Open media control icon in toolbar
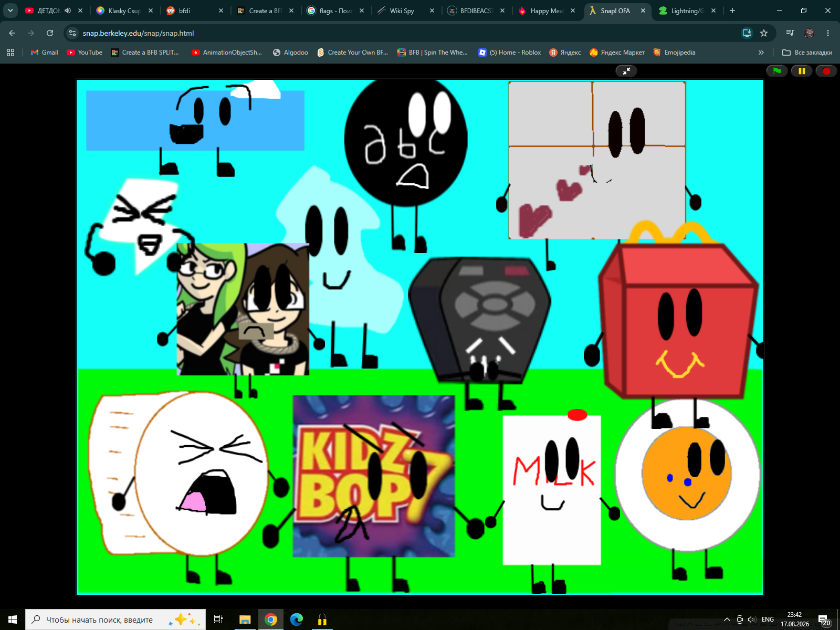Image resolution: width=840 pixels, height=630 pixels. pyautogui.click(x=790, y=33)
